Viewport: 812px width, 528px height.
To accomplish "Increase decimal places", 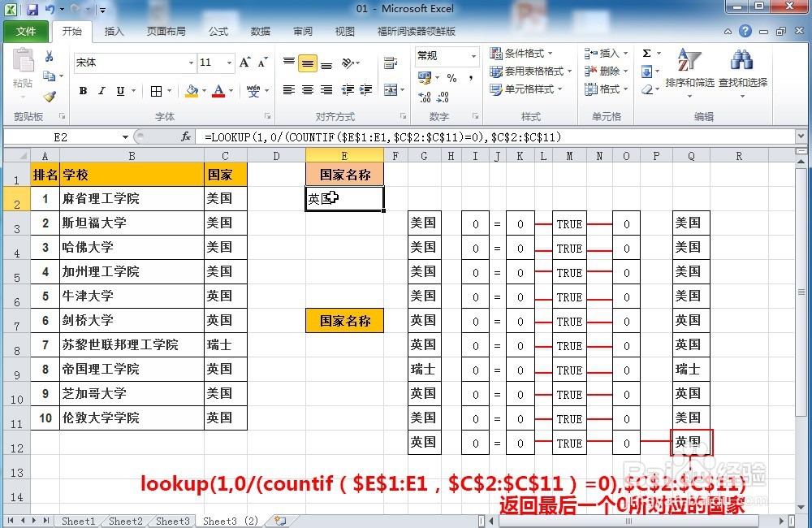I will [x=425, y=97].
